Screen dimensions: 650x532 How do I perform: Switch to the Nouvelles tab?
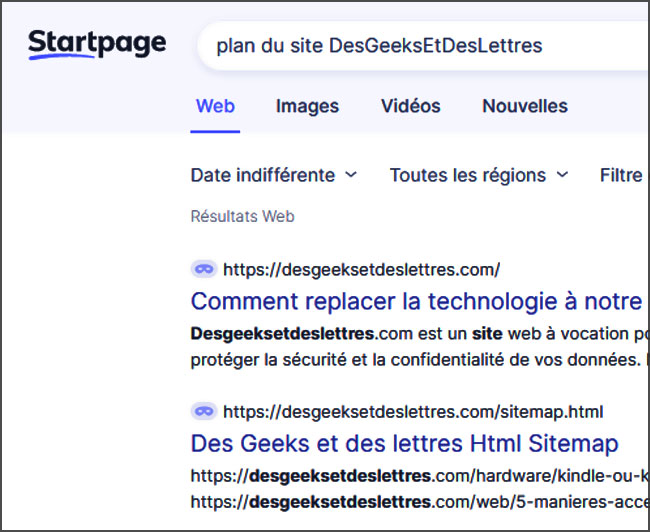[x=525, y=106]
